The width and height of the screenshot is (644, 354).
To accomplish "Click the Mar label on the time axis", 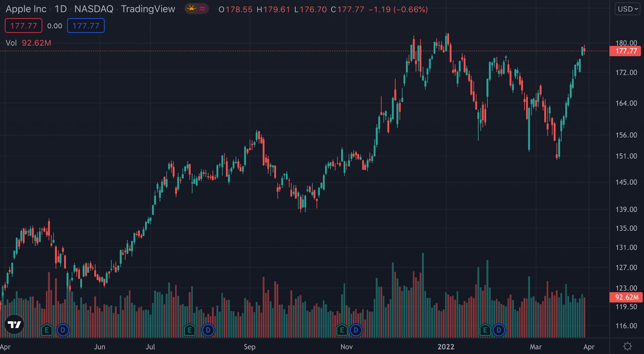I will pyautogui.click(x=536, y=347).
